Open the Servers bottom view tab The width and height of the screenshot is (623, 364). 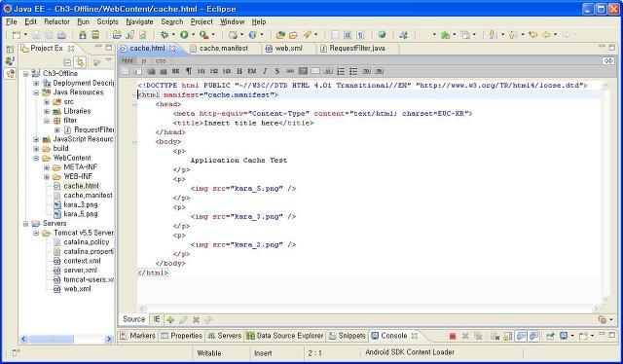coord(225,336)
